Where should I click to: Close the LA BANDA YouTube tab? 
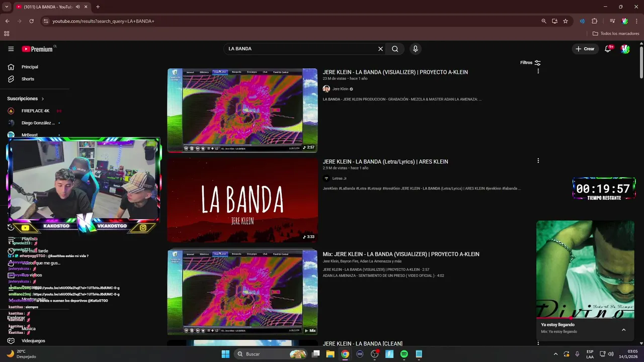86,7
